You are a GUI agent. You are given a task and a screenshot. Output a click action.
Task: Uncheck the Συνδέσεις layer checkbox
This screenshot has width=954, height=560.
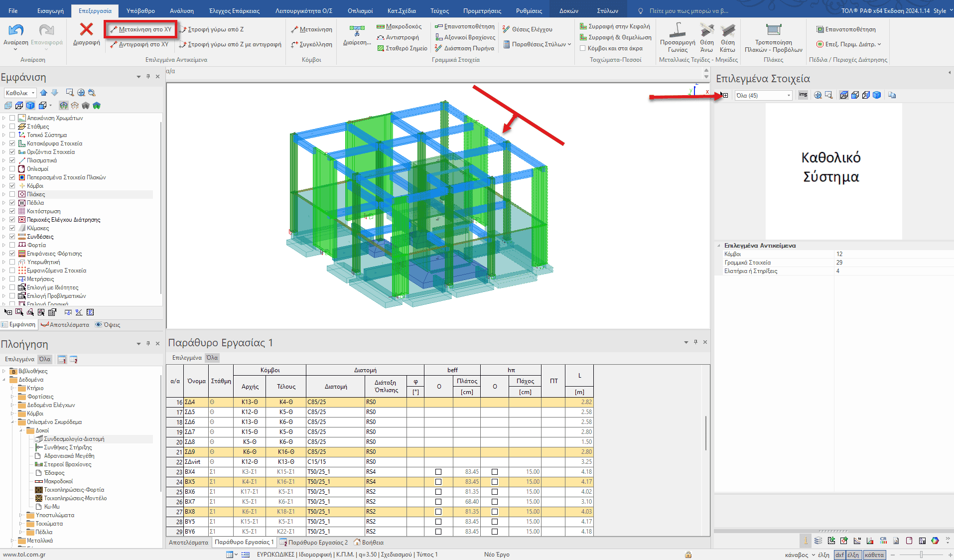[12, 237]
